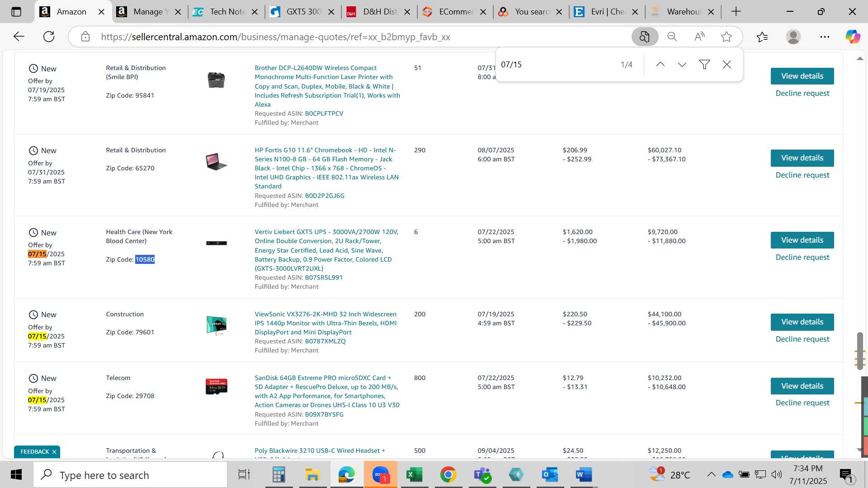Viewport: 868px width, 488px height.
Task: Decline request for Brother printer quote
Action: coord(802,93)
